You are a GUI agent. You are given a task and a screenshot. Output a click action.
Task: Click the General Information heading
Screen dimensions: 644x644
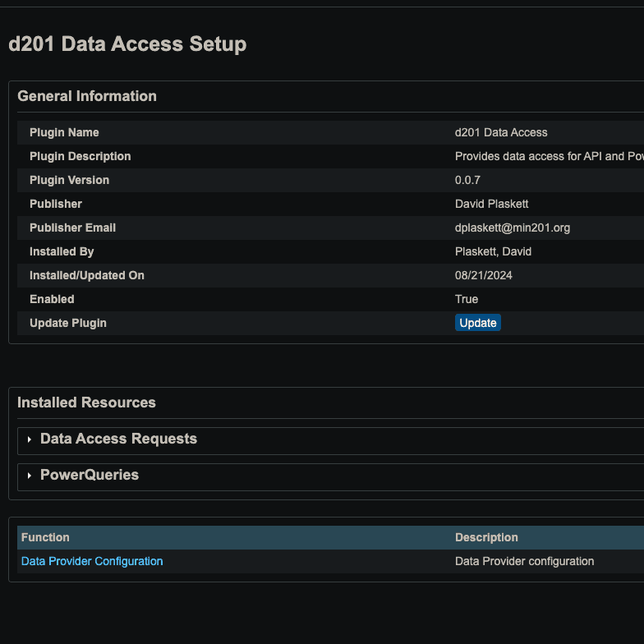[87, 96]
